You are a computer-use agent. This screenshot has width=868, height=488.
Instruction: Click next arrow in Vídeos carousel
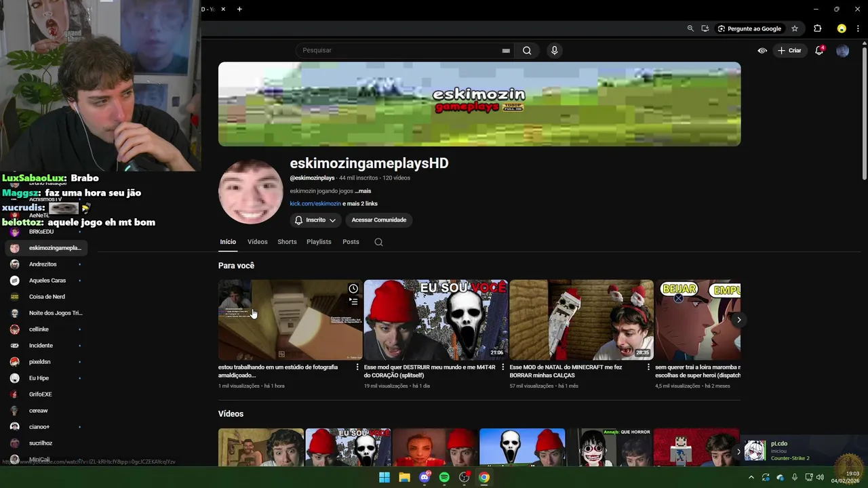click(739, 451)
